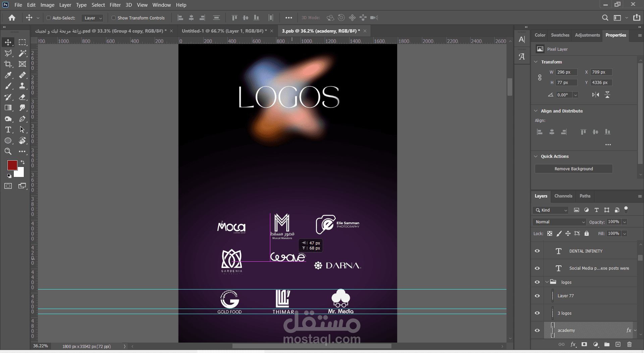Delete layer with the trash icon
The image size is (644, 353).
click(629, 344)
